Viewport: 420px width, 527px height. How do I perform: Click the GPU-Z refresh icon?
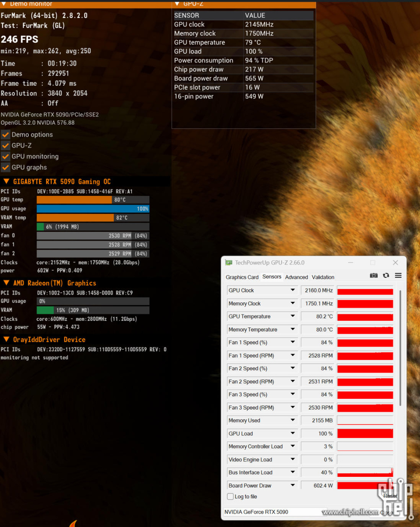click(x=386, y=275)
